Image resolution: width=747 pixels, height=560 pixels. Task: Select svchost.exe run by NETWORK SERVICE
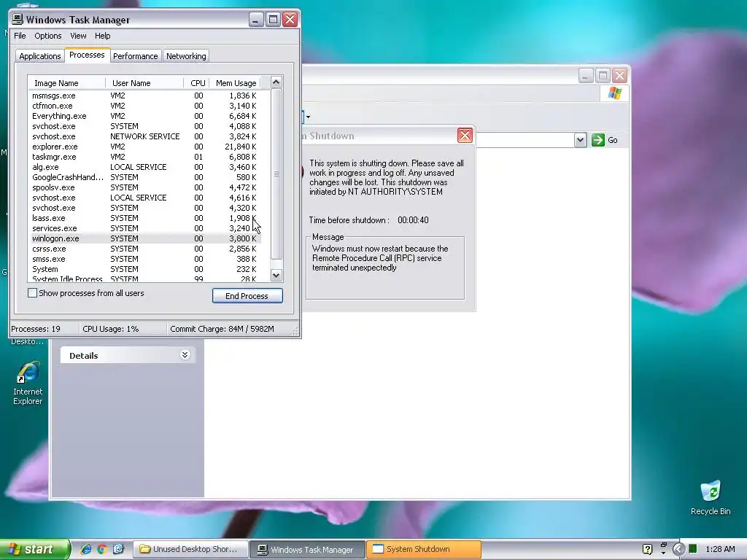145,136
